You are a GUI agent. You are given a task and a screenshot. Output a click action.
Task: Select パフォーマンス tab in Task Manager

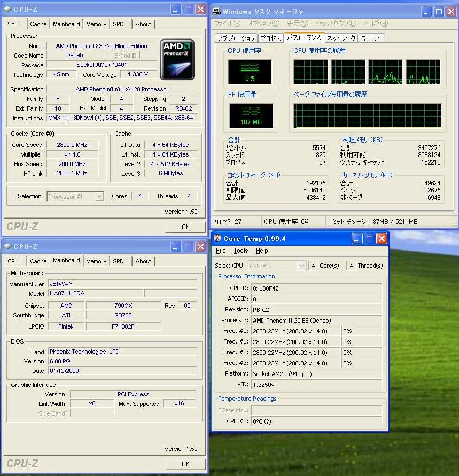304,37
